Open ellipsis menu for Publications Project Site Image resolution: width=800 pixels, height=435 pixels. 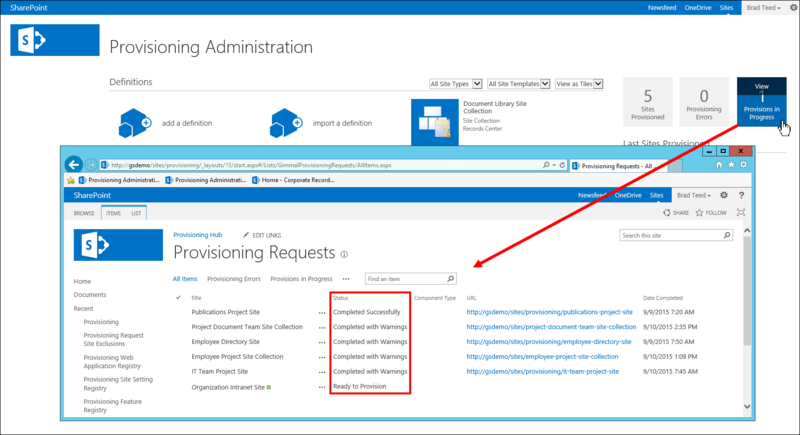pos(321,312)
